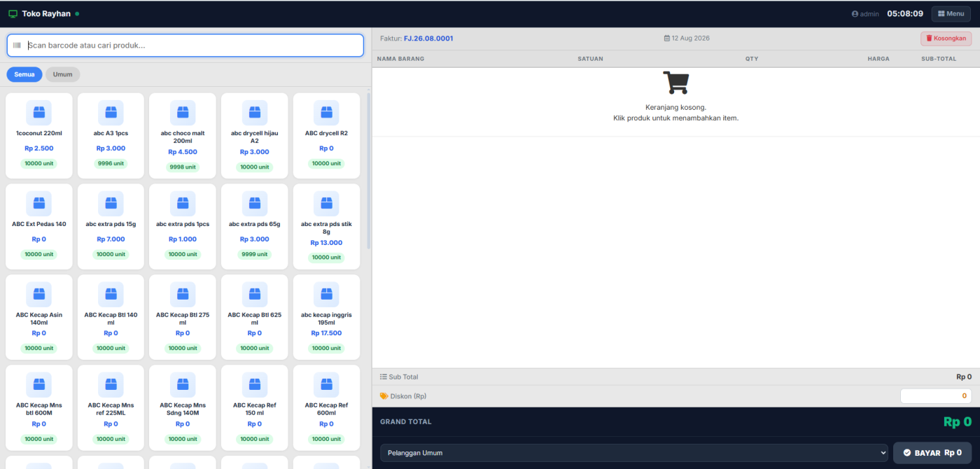Click the Diskon tag icon
The height and width of the screenshot is (469, 980).
(x=384, y=396)
